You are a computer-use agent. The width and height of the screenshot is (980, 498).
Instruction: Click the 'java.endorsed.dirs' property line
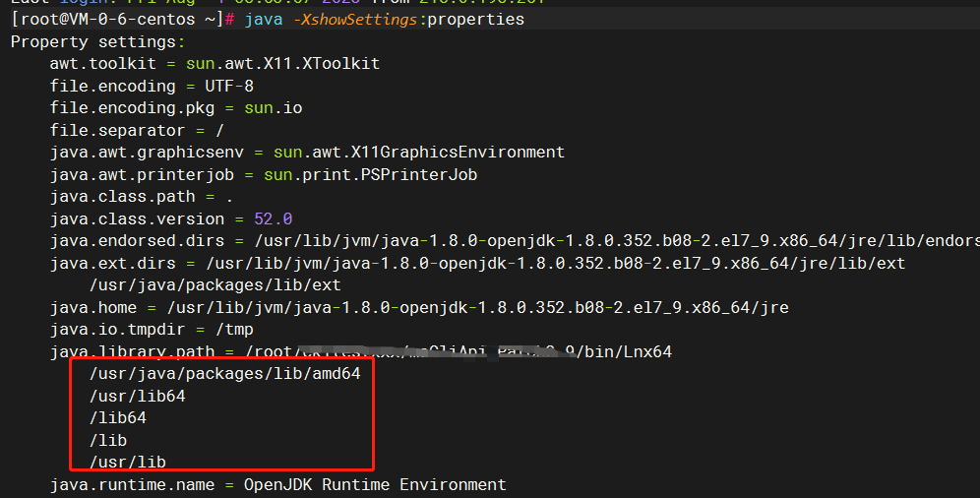(x=515, y=240)
